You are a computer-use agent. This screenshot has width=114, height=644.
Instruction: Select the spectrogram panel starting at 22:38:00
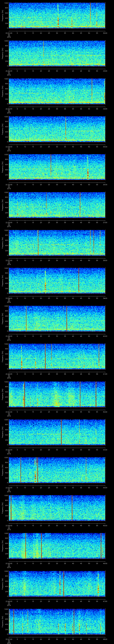(57, 280)
